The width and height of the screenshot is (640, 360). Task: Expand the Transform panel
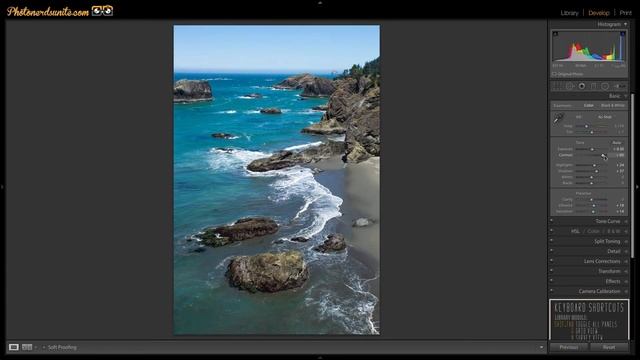626,271
